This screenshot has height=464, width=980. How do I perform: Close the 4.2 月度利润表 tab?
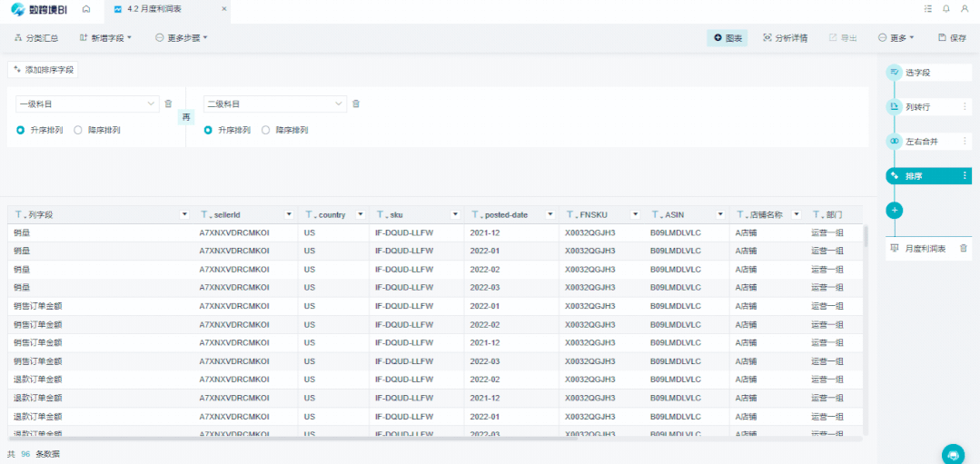[224, 9]
